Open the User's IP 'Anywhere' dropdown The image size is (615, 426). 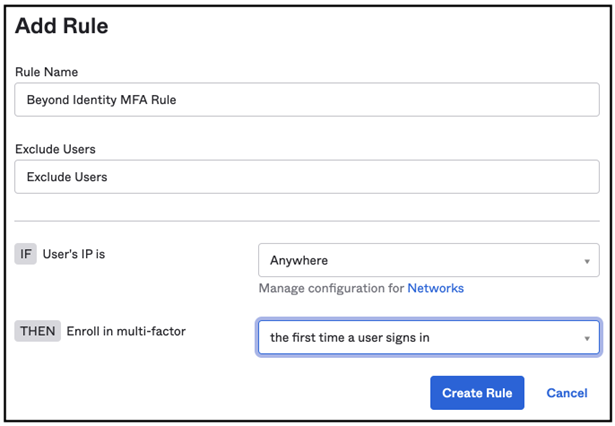(428, 260)
